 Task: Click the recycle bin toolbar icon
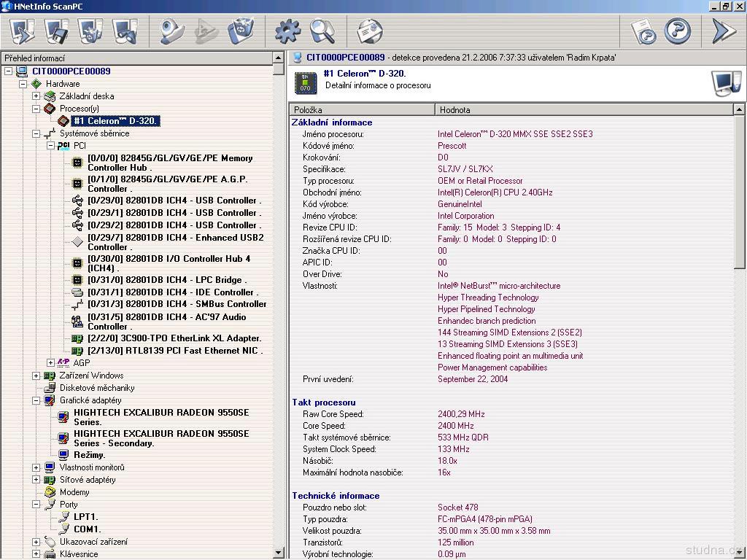point(240,31)
